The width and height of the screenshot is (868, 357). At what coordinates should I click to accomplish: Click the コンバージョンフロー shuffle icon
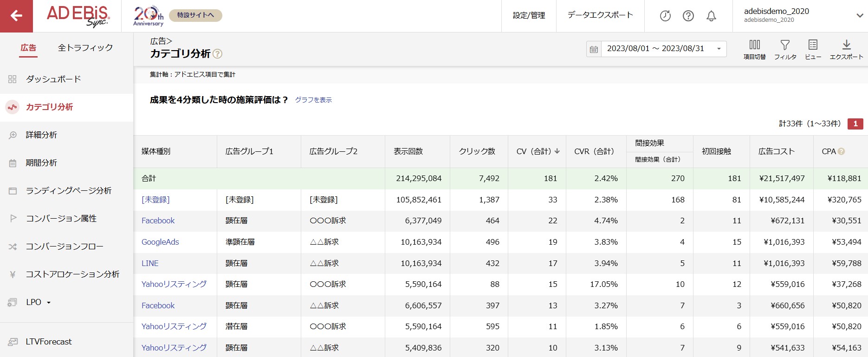click(13, 247)
